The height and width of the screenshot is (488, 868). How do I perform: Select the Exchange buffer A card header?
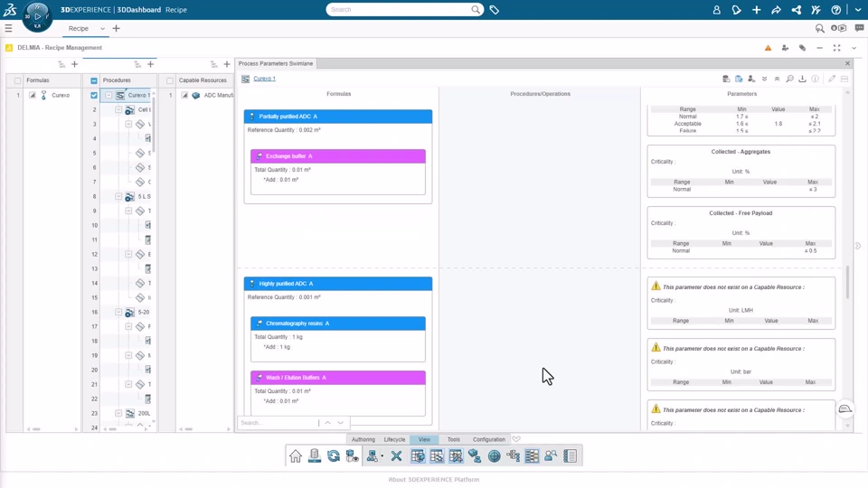338,156
